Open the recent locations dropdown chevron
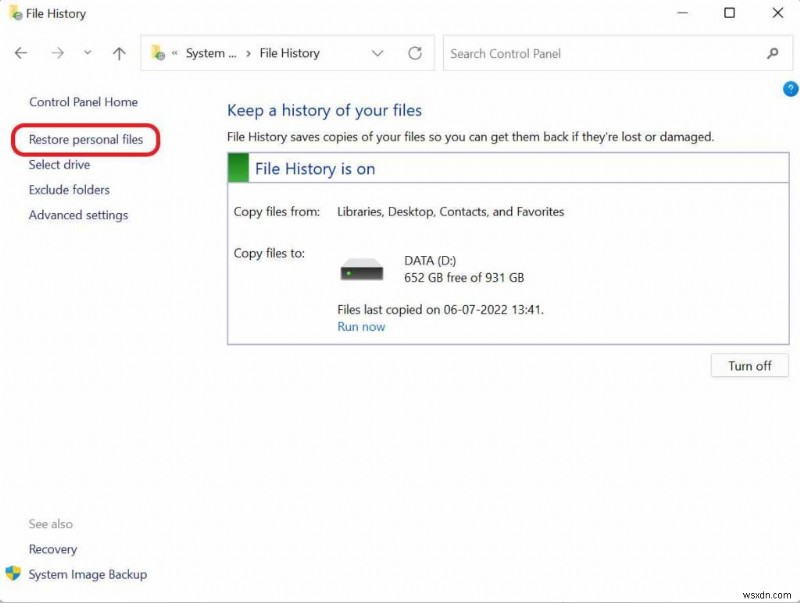 point(87,53)
